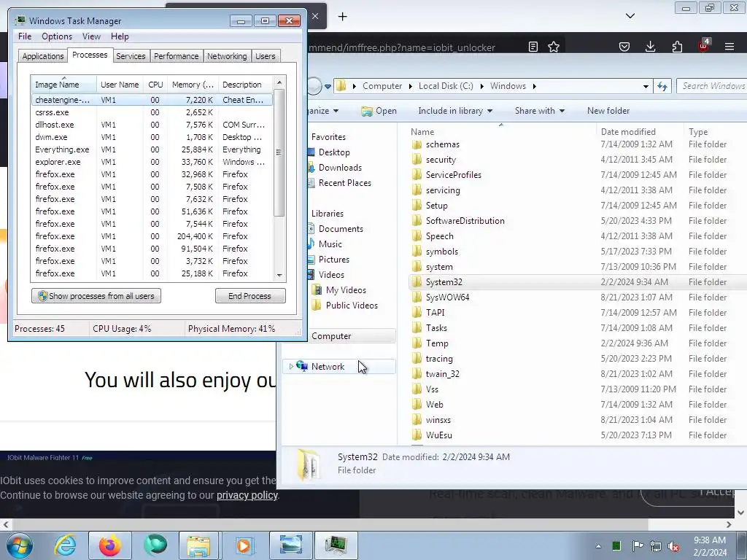Open Windows Media Player taskbar icon
The width and height of the screenshot is (747, 560).
coord(244,545)
